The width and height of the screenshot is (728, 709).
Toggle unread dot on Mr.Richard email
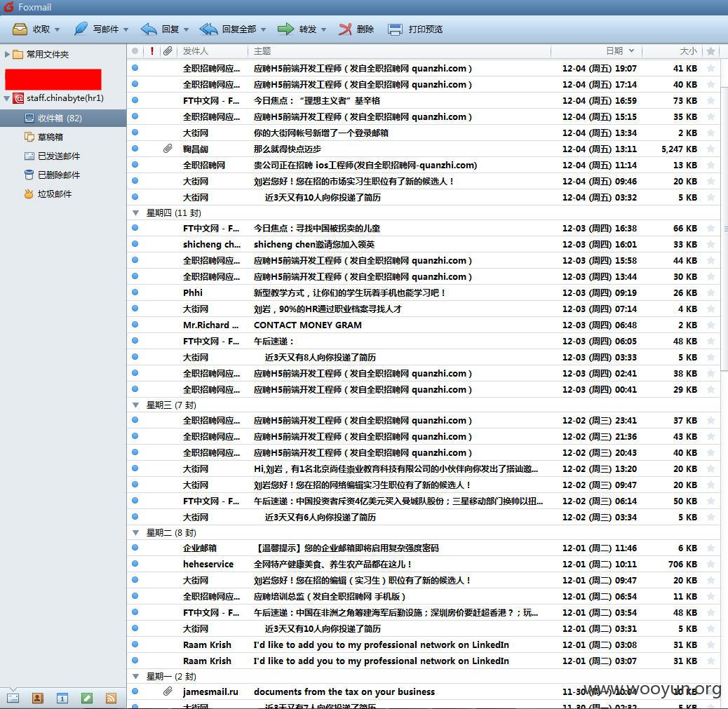[135, 325]
